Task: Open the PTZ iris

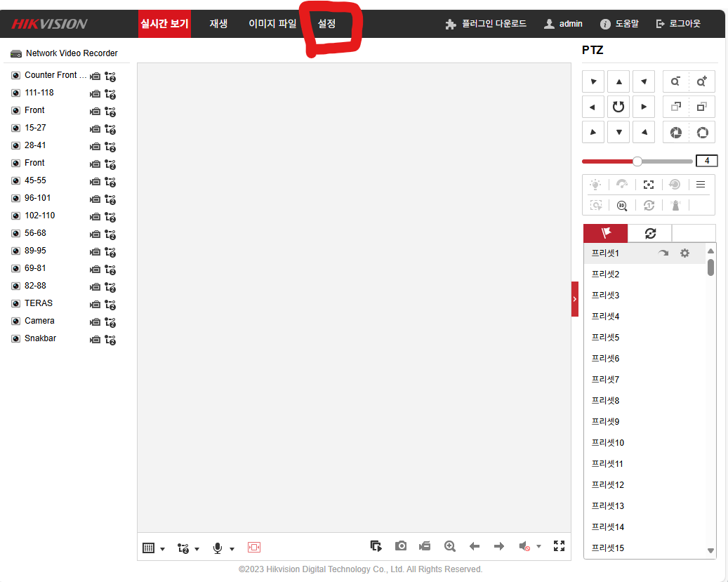Action: coord(702,133)
